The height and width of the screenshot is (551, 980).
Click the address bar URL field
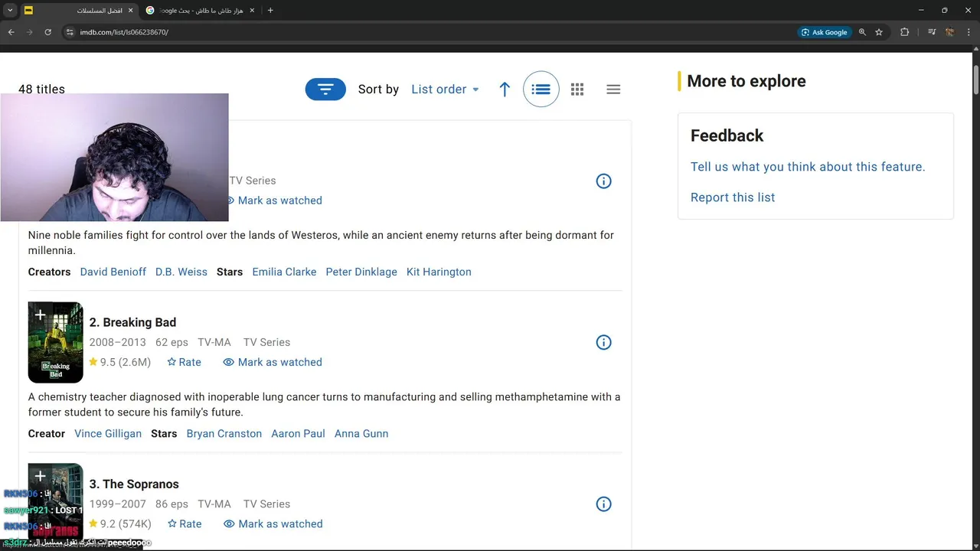429,32
